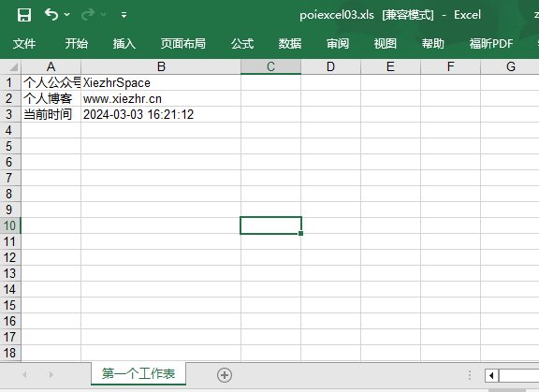Click cell with 2024-03-03 16:21:12

click(x=161, y=114)
